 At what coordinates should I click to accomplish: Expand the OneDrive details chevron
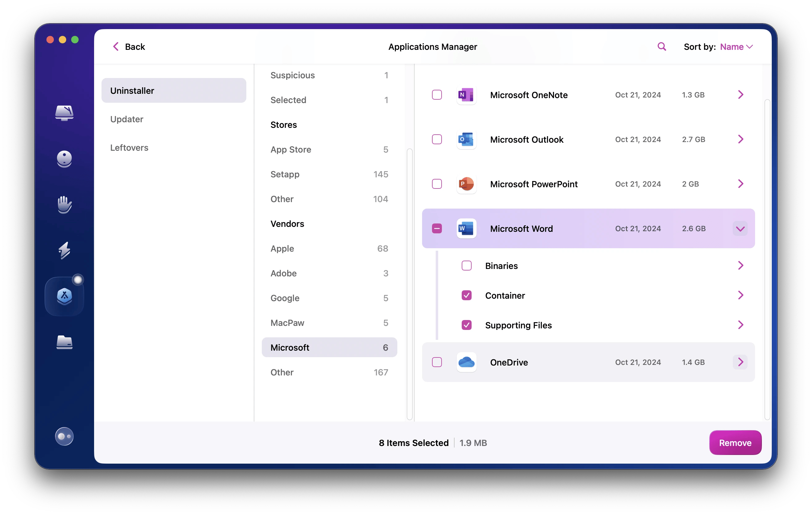[x=740, y=362]
